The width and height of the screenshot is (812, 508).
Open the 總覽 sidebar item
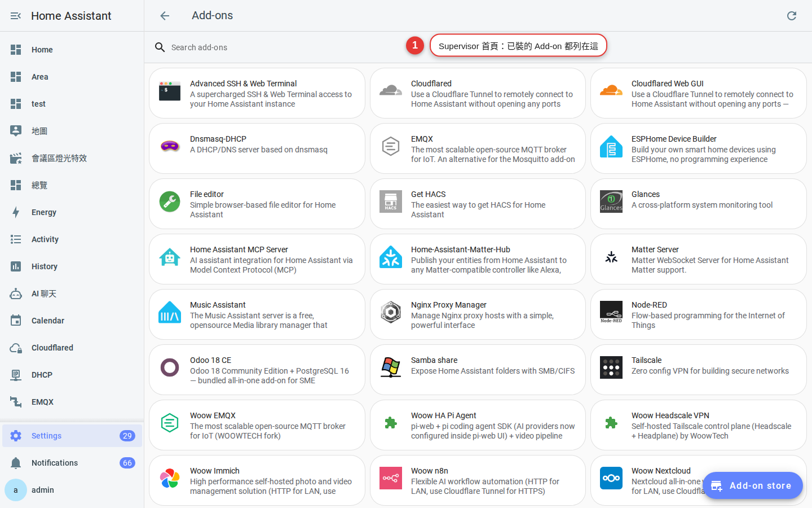coord(72,185)
